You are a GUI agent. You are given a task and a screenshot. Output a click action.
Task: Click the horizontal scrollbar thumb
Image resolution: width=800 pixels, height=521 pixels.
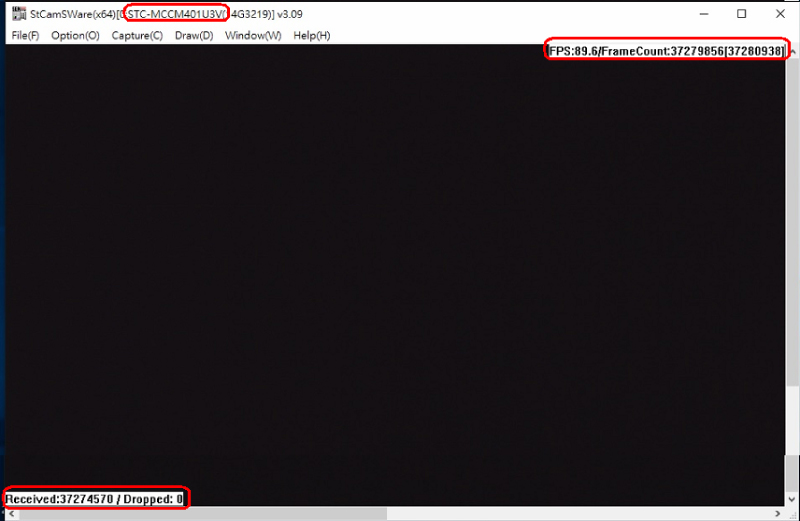pyautogui.click(x=200, y=514)
